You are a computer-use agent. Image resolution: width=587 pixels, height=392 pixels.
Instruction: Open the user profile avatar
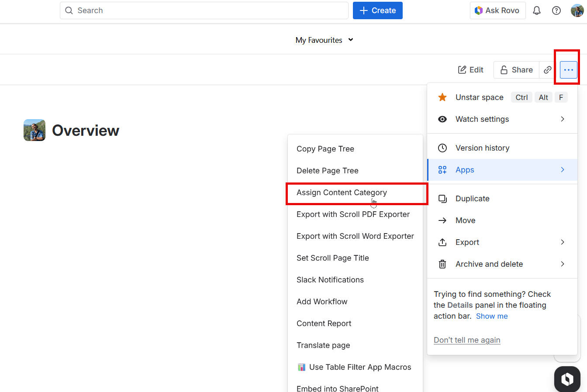point(577,10)
